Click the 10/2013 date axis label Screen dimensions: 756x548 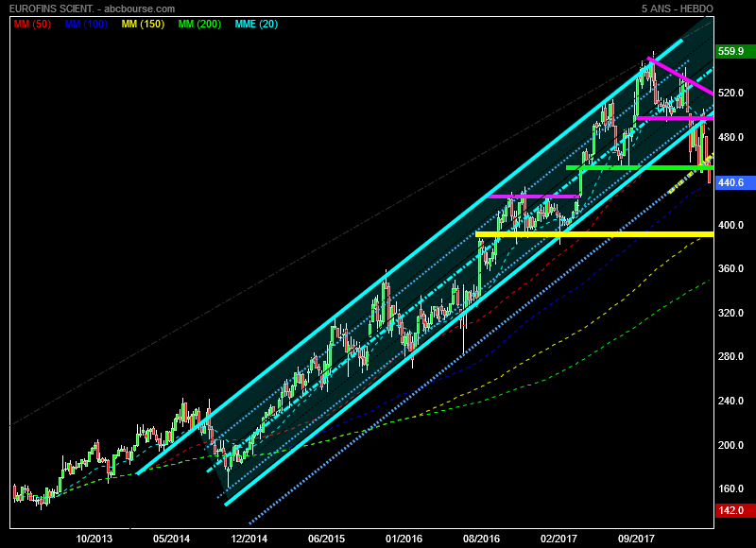(94, 539)
